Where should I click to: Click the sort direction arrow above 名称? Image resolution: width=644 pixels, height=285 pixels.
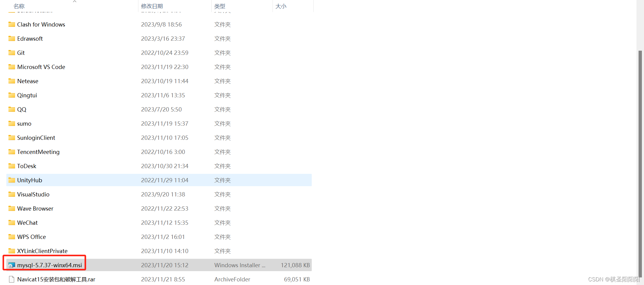pyautogui.click(x=75, y=2)
